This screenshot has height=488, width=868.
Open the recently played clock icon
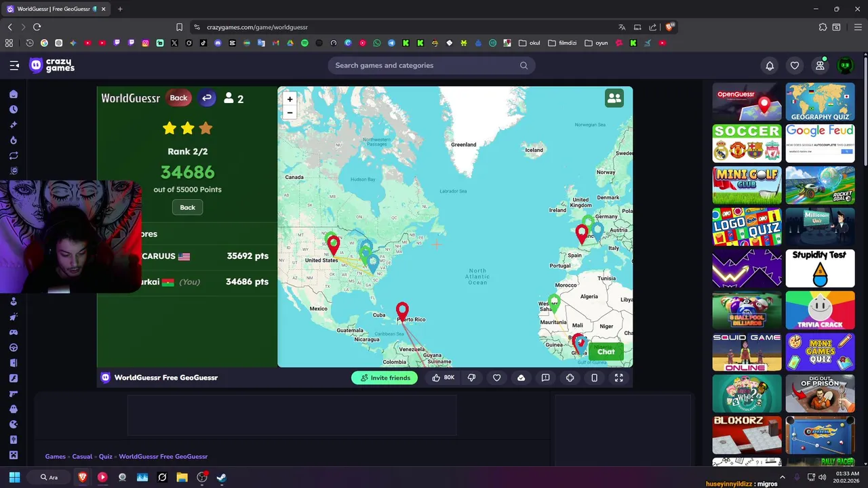pos(14,109)
